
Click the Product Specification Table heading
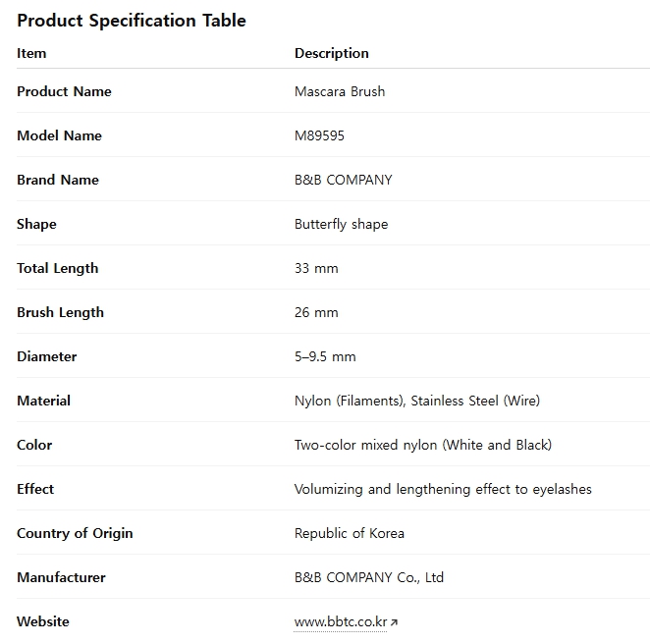coord(131,21)
